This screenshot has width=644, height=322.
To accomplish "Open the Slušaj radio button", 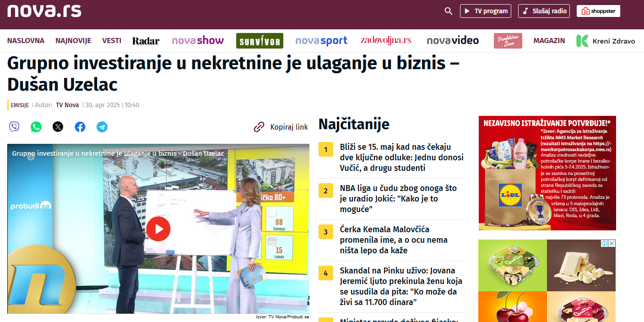I will pos(544,11).
